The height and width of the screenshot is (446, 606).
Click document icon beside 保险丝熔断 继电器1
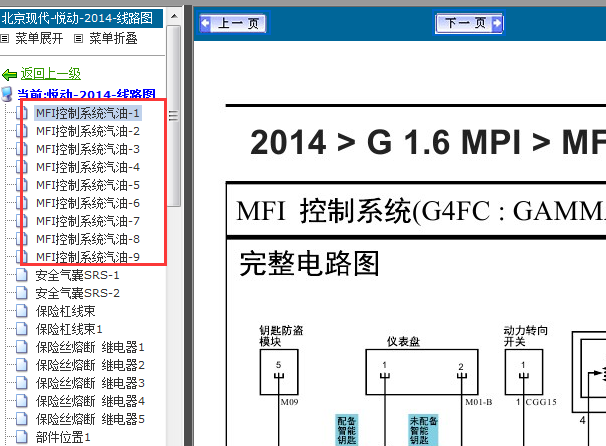point(22,347)
